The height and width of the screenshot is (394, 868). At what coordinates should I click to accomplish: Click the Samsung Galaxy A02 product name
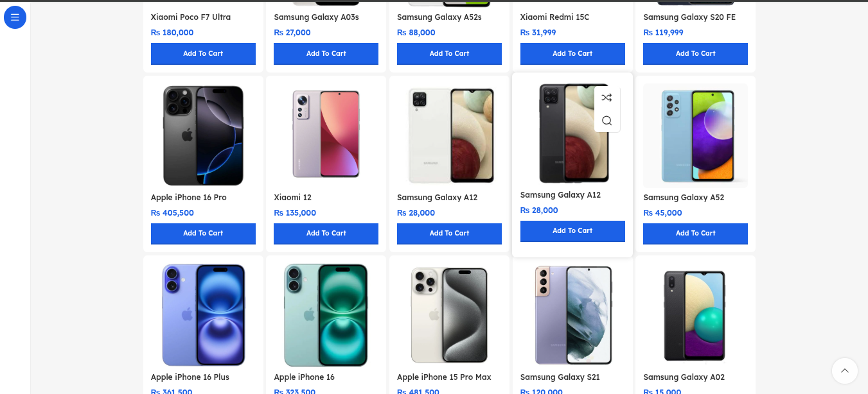click(684, 377)
